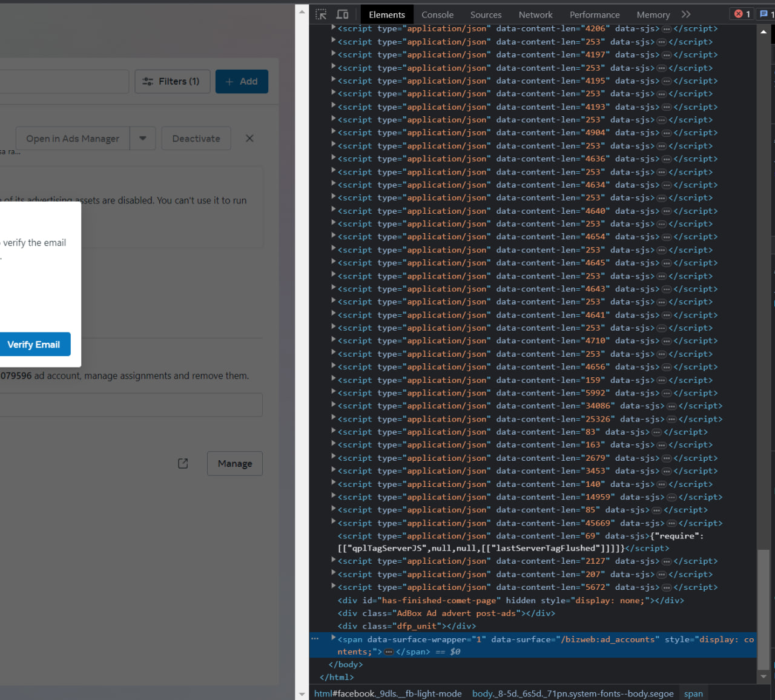Click the ellipsis in the 159 script row
This screenshot has width=775, height=700.
[662, 380]
